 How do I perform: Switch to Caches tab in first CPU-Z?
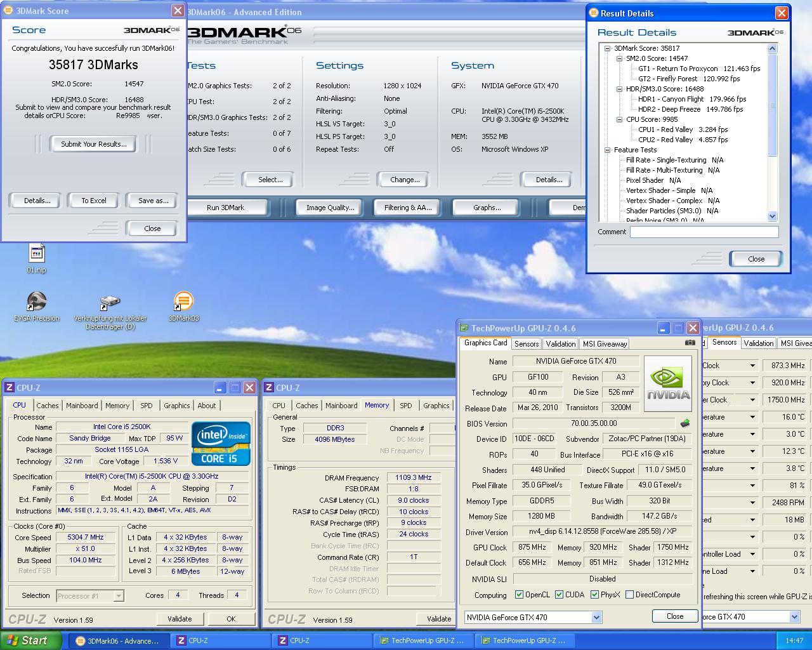(47, 406)
